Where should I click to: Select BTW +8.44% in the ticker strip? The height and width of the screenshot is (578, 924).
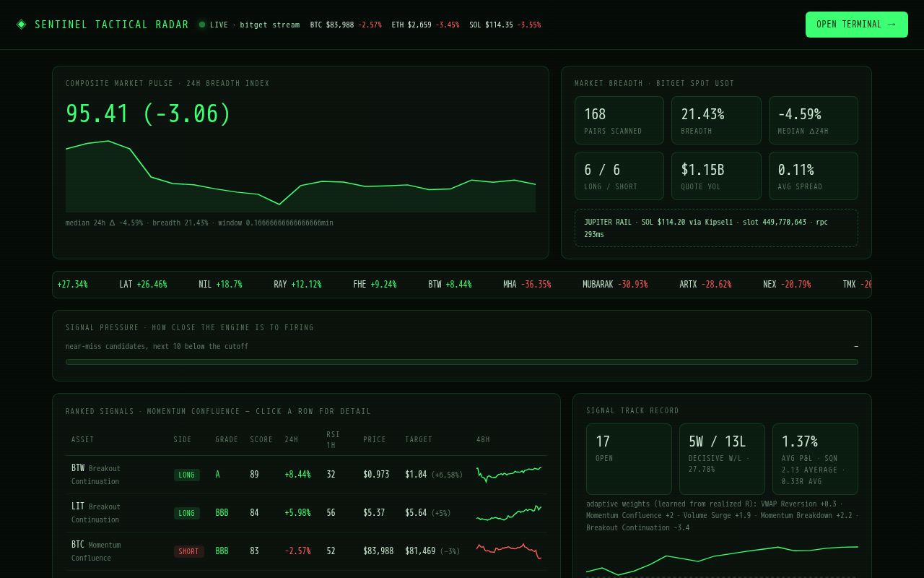[450, 285]
